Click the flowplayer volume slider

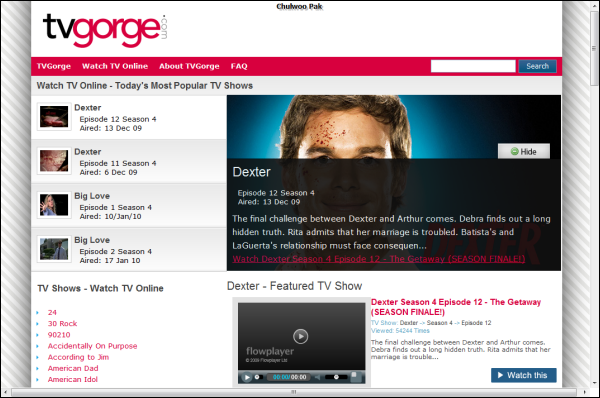pos(336,377)
